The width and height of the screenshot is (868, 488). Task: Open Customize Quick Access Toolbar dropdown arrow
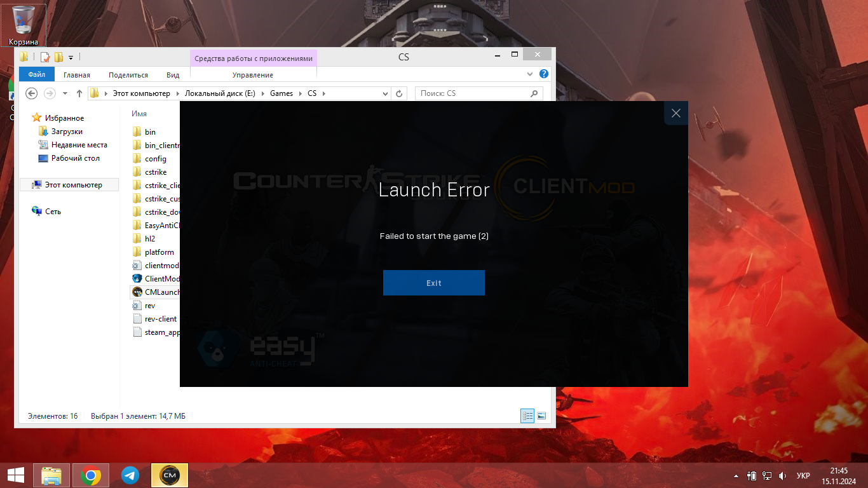pos(71,58)
